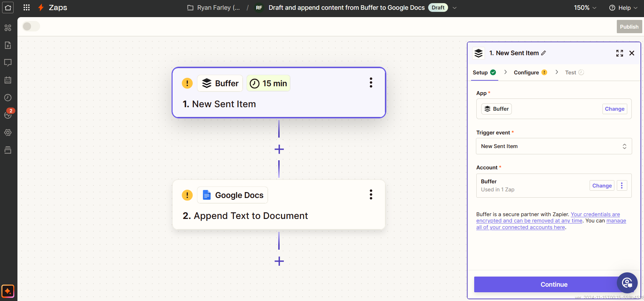Add step between Buffer and Google Docs
The image size is (644, 301).
point(279,149)
